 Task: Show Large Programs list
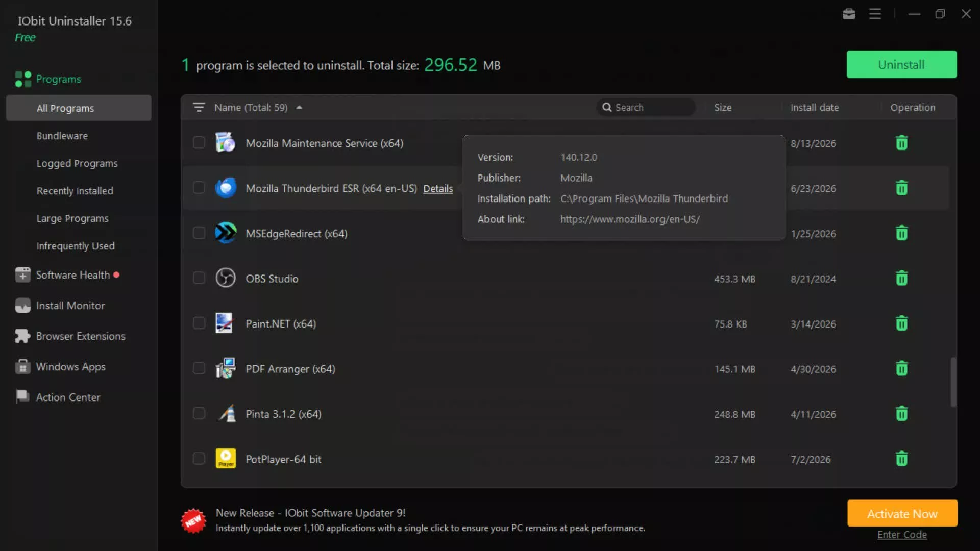[72, 218]
